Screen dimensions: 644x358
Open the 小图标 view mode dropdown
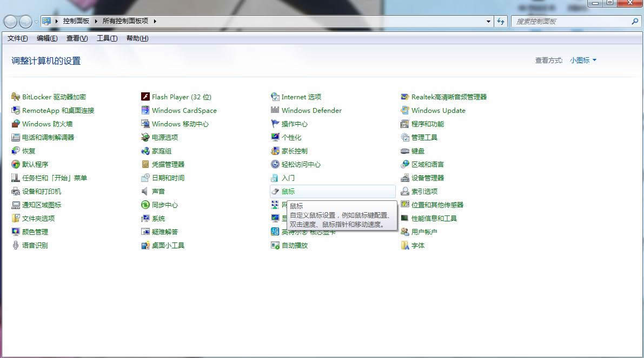(x=583, y=60)
